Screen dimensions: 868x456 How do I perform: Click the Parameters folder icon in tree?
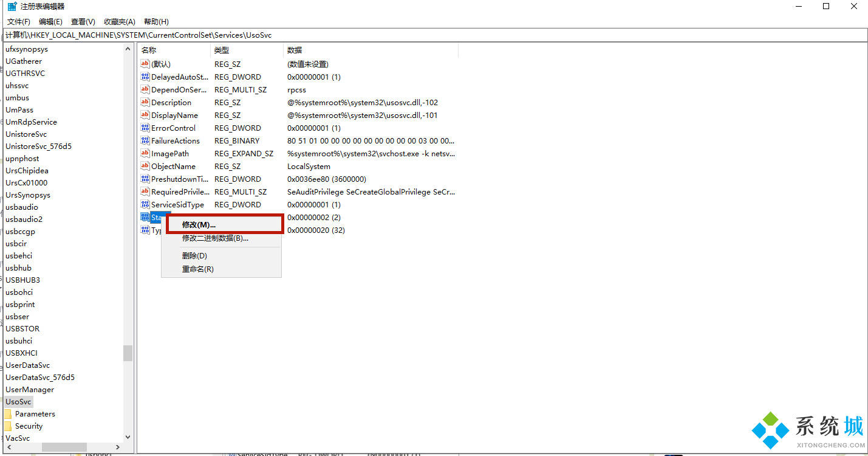(9, 414)
